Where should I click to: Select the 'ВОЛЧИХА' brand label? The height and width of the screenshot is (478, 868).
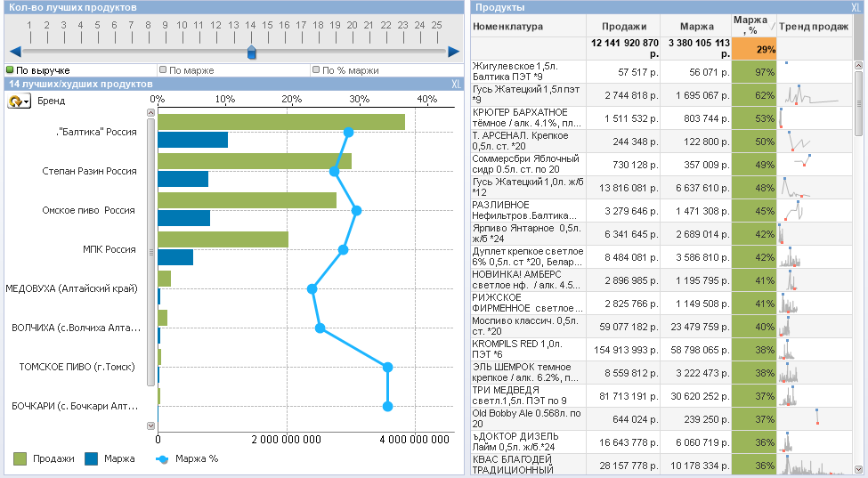tap(77, 328)
